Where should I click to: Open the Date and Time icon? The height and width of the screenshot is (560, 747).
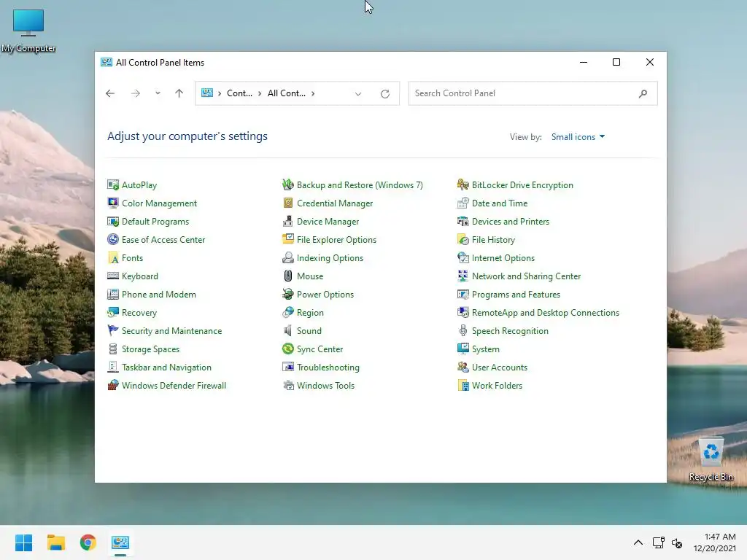[463, 203]
